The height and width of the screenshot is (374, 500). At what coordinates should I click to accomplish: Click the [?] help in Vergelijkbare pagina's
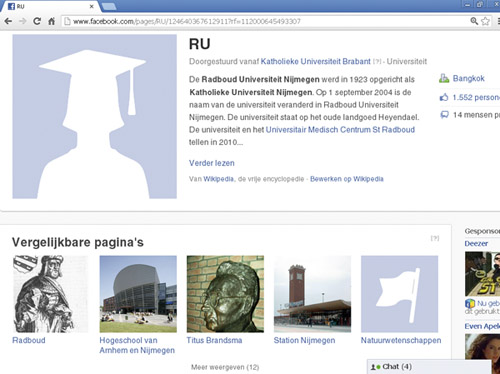pyautogui.click(x=435, y=238)
